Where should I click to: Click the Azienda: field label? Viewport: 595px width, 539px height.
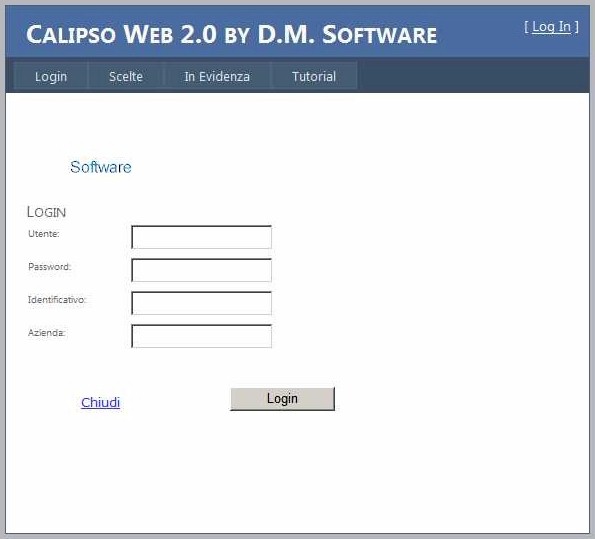click(47, 333)
